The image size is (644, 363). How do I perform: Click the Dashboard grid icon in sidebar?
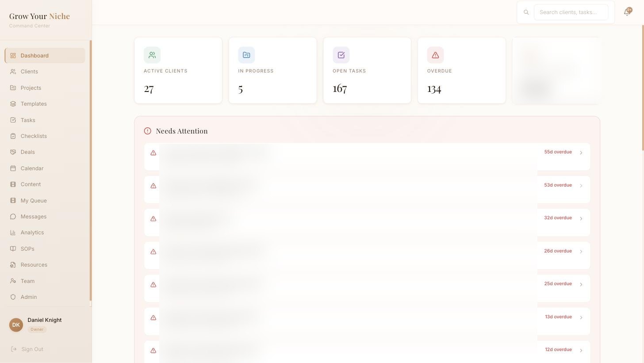click(x=13, y=56)
